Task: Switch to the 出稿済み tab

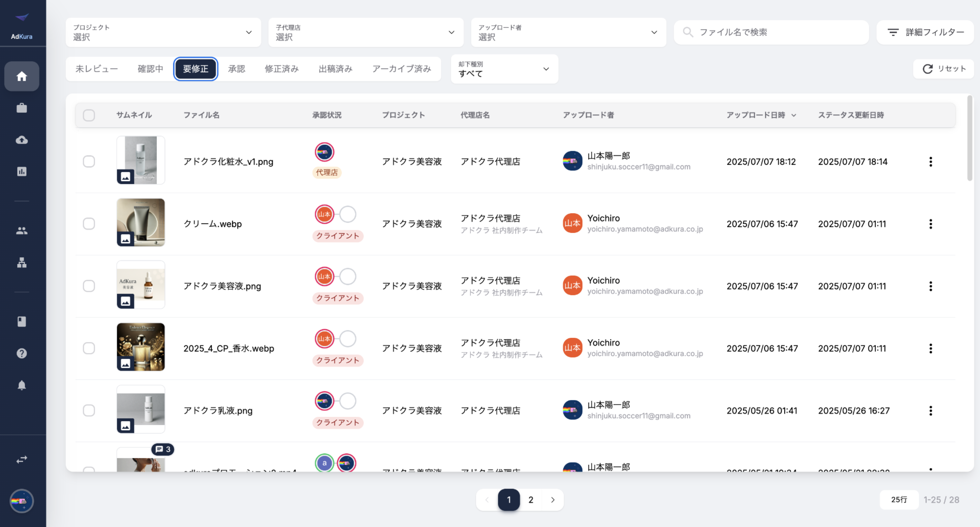Action: 335,69
